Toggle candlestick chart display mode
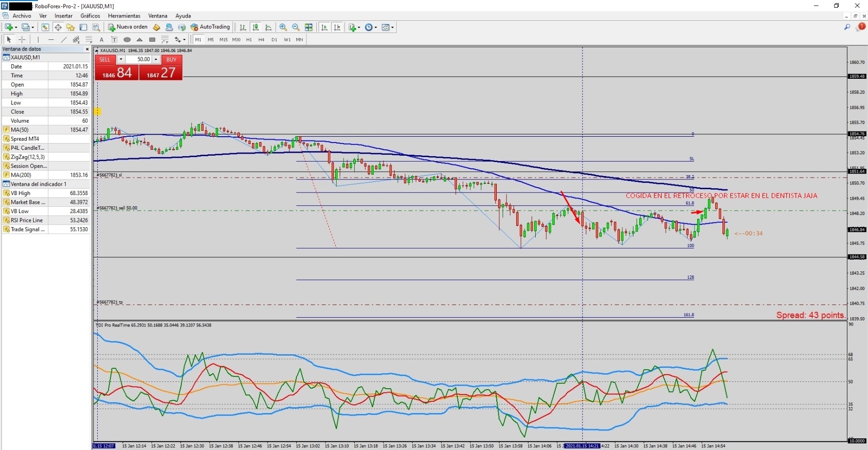Viewport: 868px width, 450px height. 255,27
